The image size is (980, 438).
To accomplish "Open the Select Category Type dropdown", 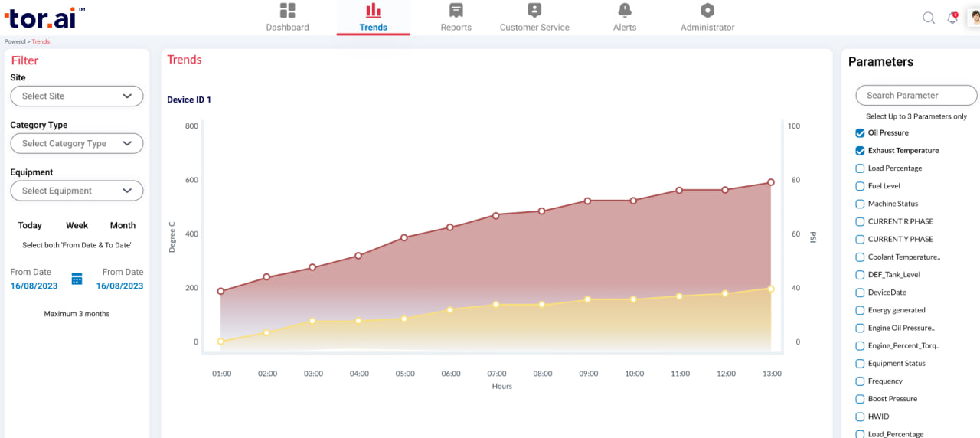I will [x=77, y=143].
